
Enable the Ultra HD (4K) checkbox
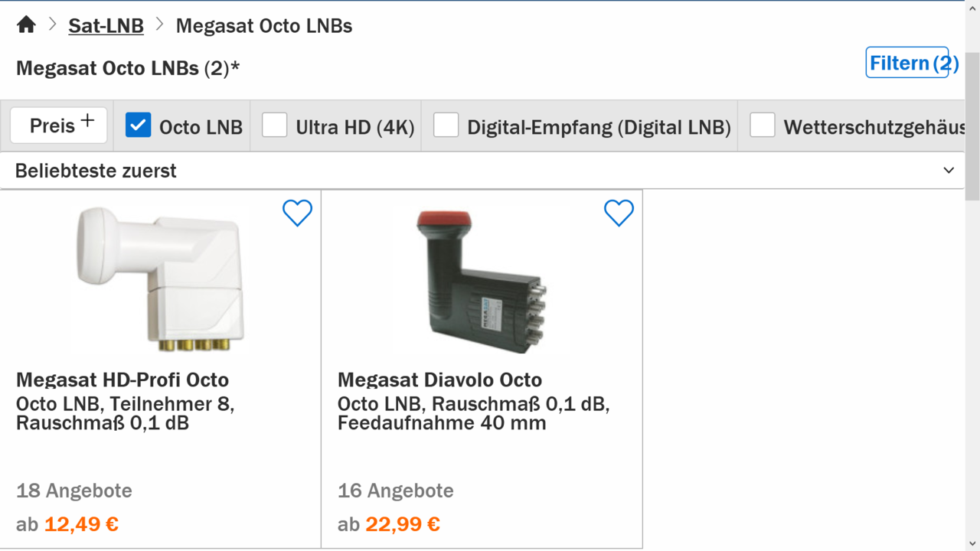(274, 125)
